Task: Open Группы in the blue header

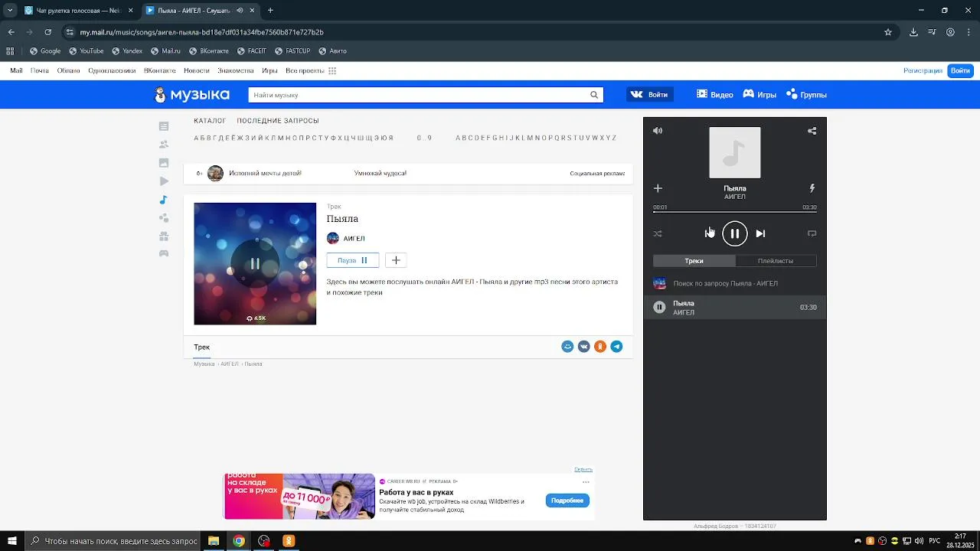Action: coord(806,95)
